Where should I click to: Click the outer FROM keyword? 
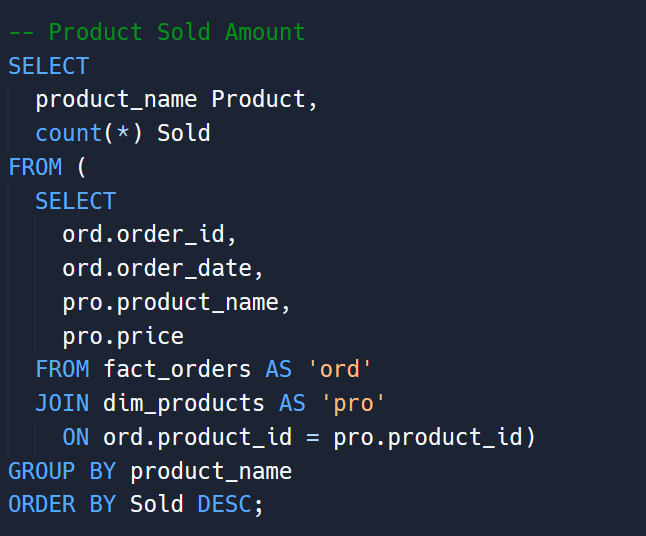point(35,167)
